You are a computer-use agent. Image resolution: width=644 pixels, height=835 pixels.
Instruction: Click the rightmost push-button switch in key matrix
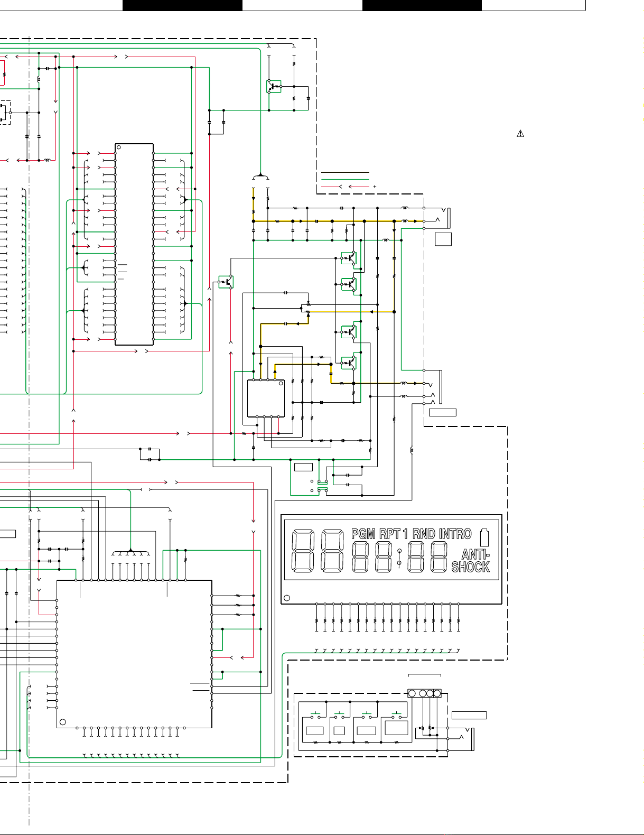[x=397, y=716]
